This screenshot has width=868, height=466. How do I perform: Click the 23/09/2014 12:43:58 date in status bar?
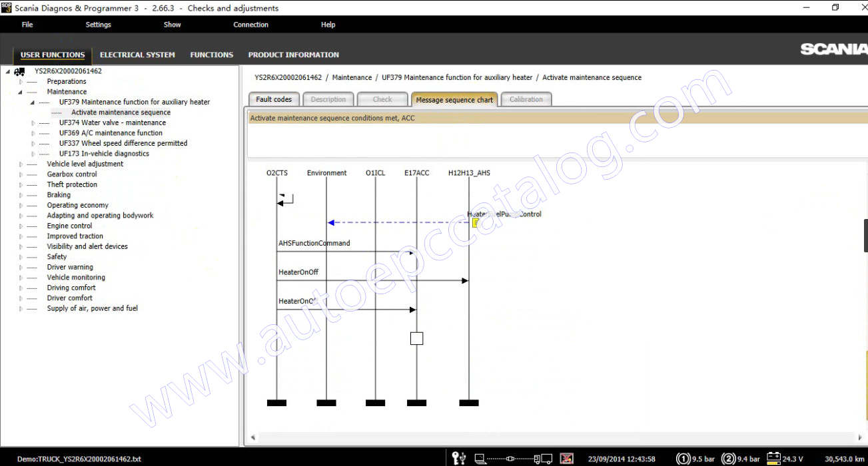point(622,459)
